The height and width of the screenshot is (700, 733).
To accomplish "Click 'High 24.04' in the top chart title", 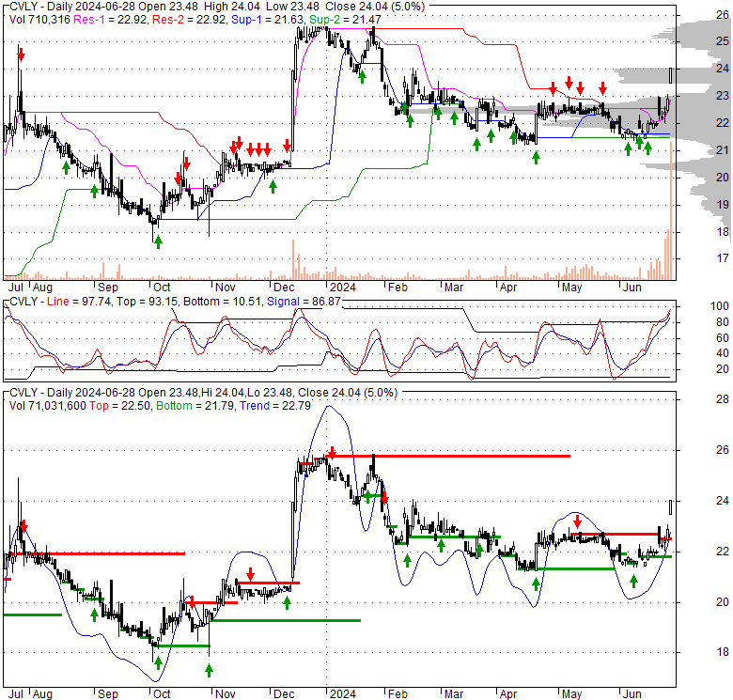I will pyautogui.click(x=231, y=7).
